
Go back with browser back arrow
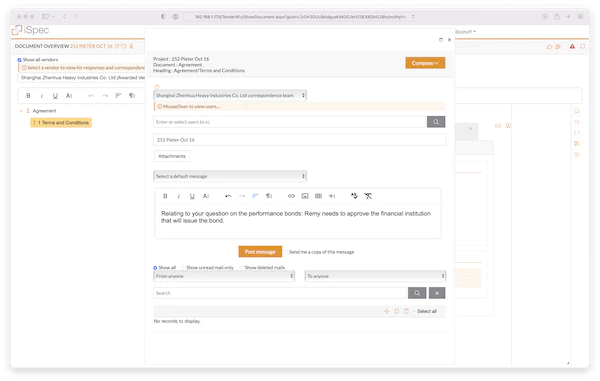click(x=65, y=16)
